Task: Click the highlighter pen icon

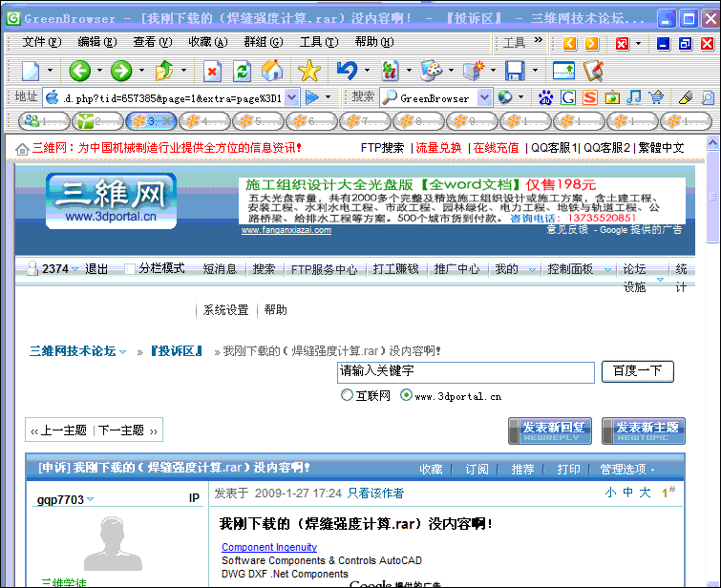Action: tap(686, 97)
